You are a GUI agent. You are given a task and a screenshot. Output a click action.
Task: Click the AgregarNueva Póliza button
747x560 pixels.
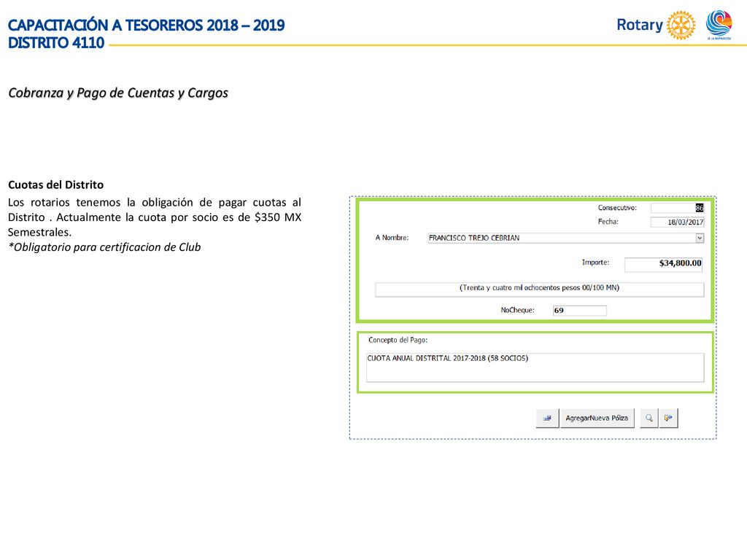(x=597, y=418)
